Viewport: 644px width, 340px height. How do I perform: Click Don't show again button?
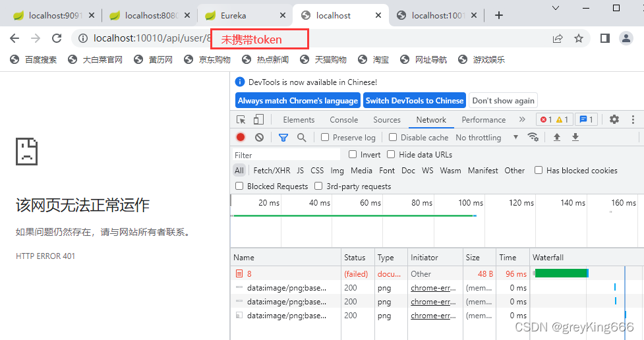(503, 101)
